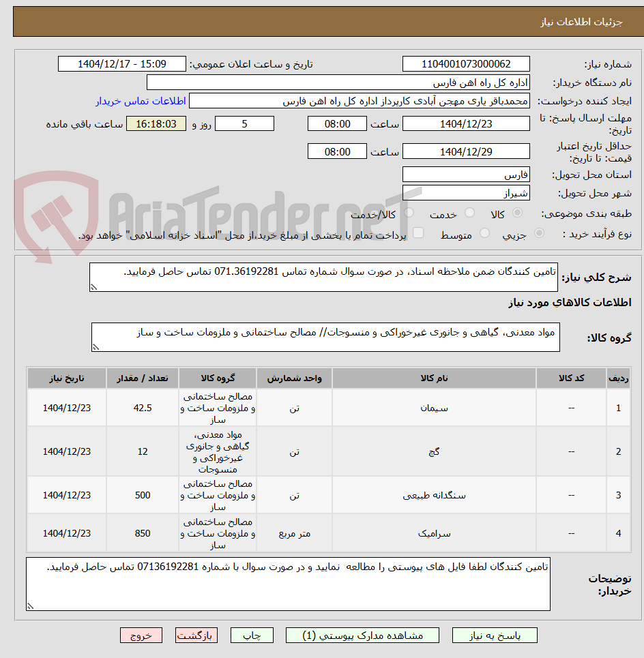This screenshot has width=644, height=658.
Task: Click the remaining days field showing 5
Action: [x=244, y=124]
